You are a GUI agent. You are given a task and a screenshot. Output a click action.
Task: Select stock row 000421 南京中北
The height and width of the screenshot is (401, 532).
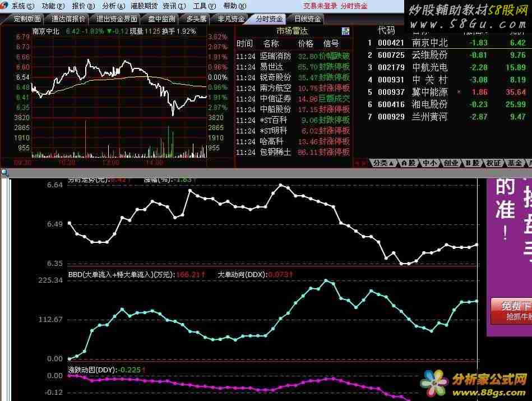[x=447, y=43]
